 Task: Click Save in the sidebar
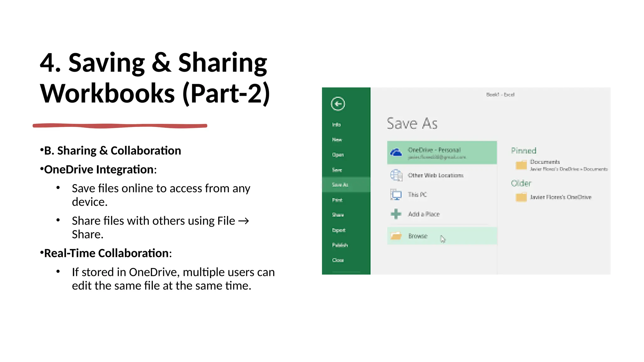point(337,170)
